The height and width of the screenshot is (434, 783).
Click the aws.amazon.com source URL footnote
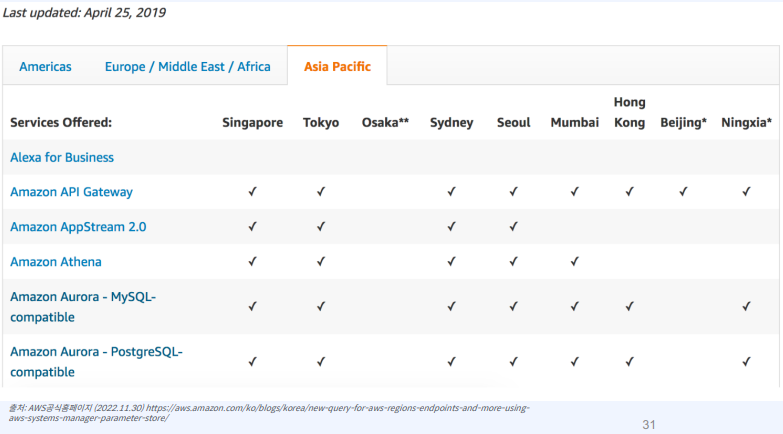(x=269, y=413)
